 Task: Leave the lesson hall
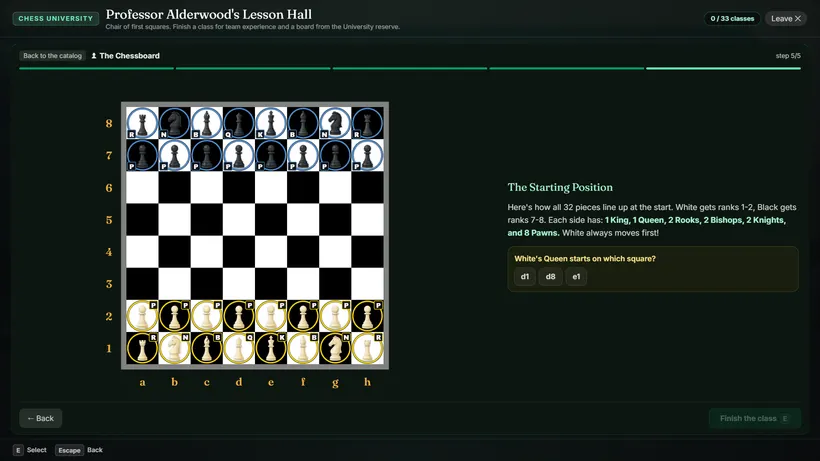pos(785,18)
